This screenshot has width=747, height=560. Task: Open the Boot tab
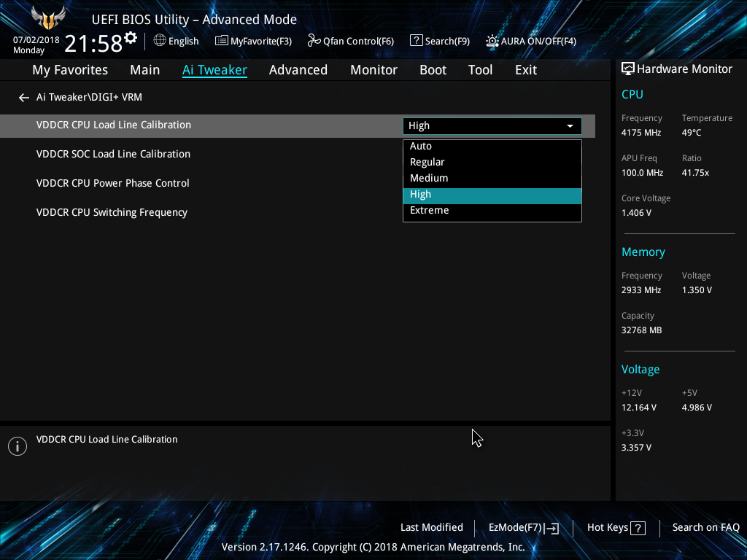click(x=433, y=70)
